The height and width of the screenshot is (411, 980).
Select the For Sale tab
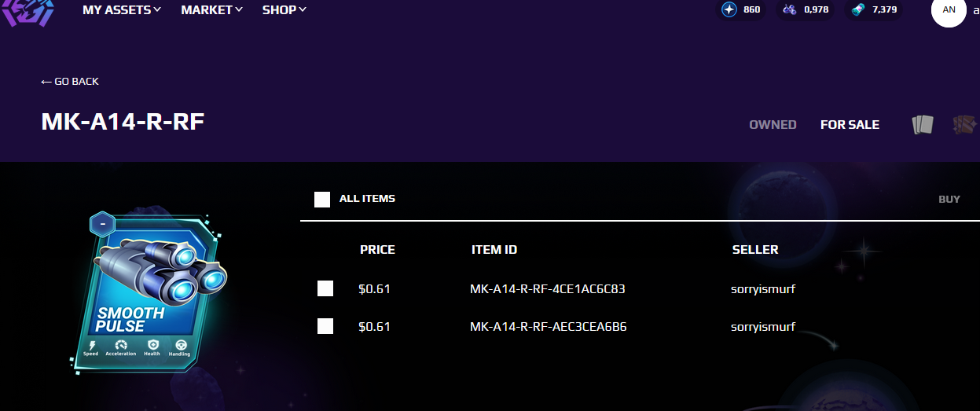(850, 125)
